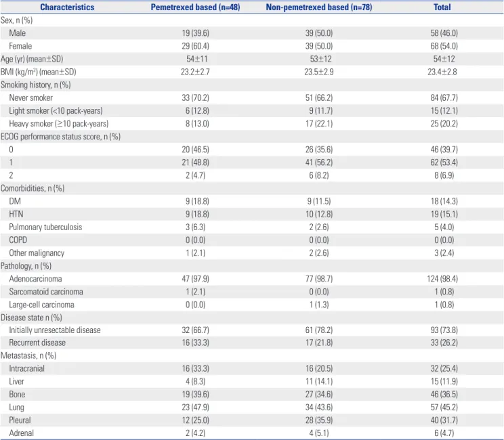Image resolution: width=504 pixels, height=440 pixels.
Task: Click the Adrenal row label
Action: 21,433
